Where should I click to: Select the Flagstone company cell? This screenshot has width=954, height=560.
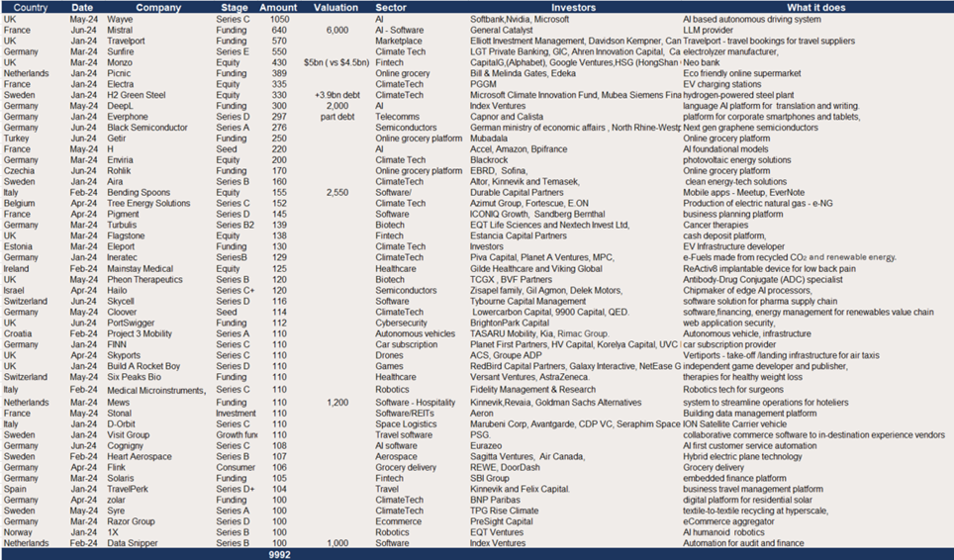click(x=126, y=235)
